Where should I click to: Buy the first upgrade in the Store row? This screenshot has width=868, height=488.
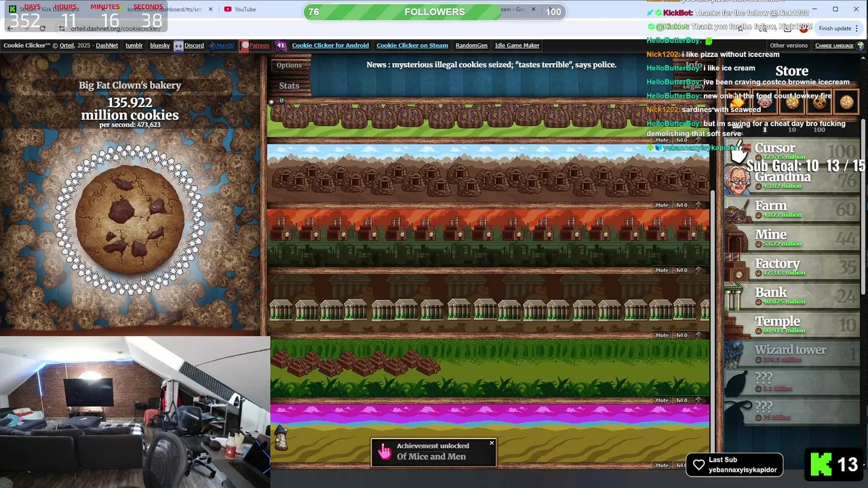738,102
